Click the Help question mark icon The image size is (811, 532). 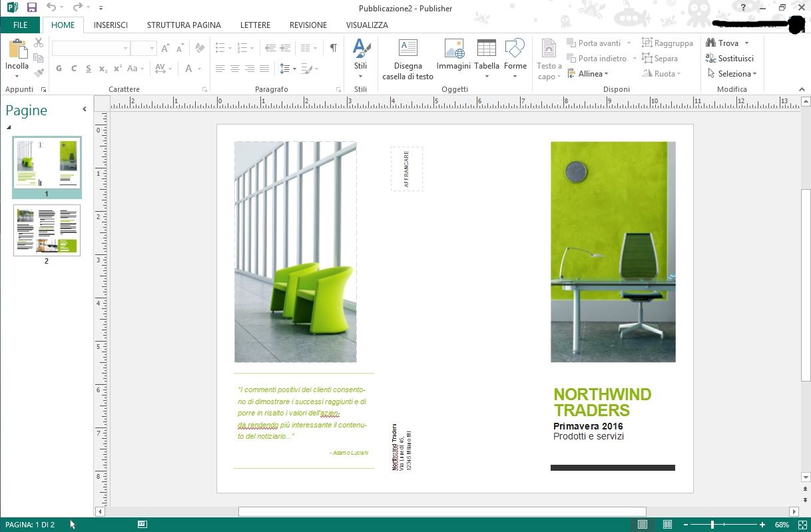tap(744, 8)
